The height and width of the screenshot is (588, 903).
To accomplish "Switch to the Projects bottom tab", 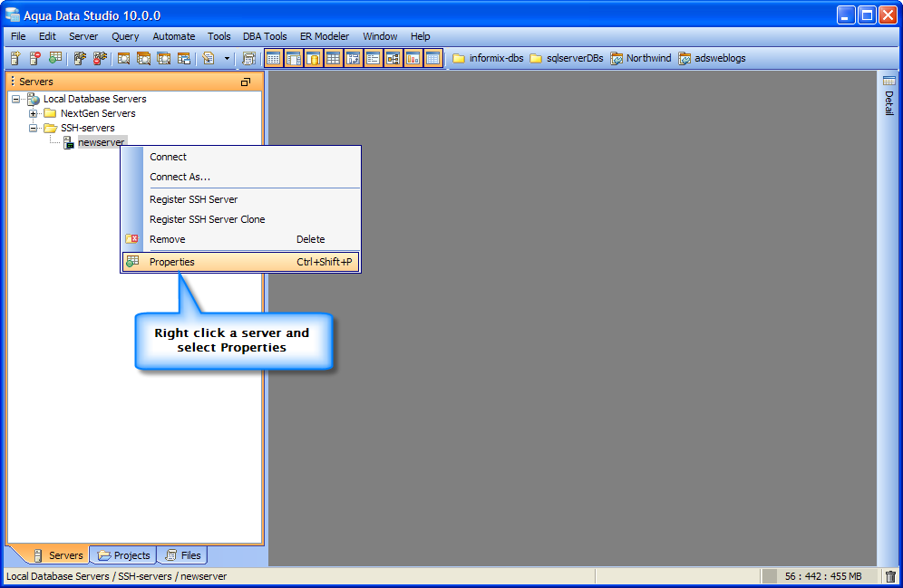I will pyautogui.click(x=124, y=555).
